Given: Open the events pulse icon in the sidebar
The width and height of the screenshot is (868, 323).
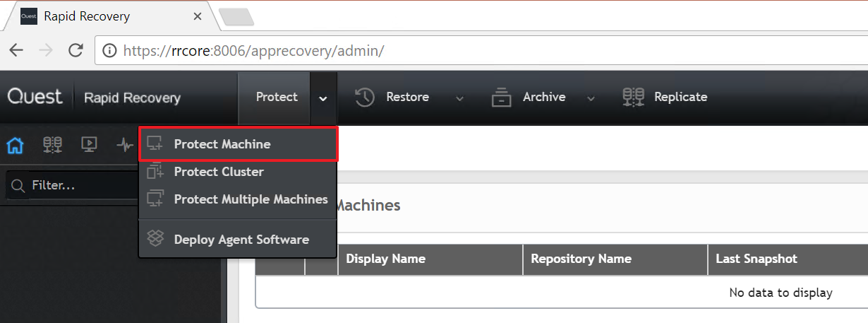Looking at the screenshot, I should (x=125, y=145).
